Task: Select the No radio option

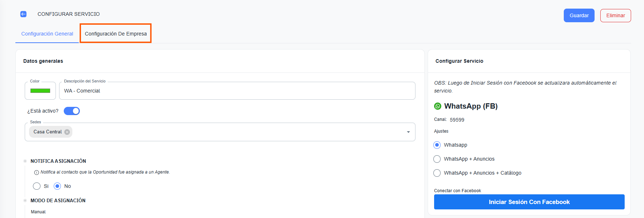Action: (57, 186)
